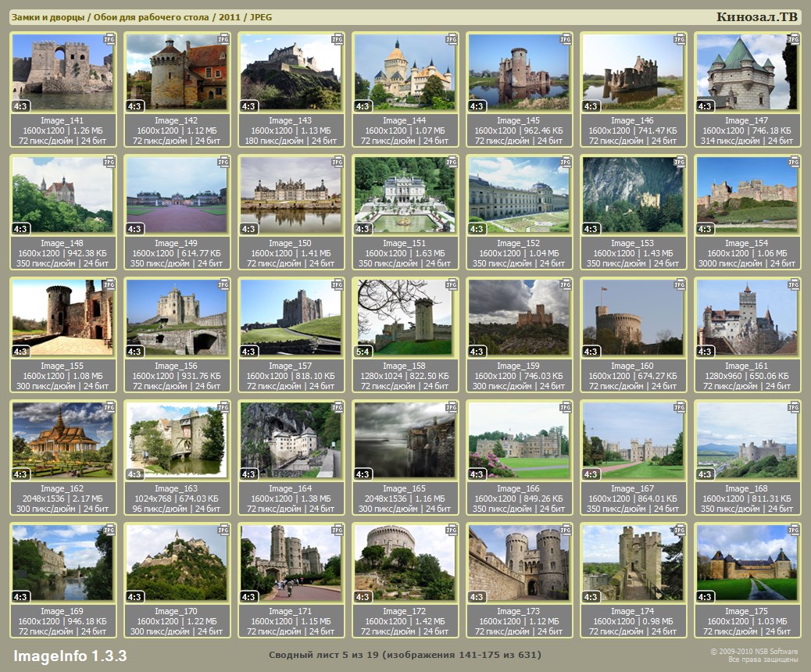Click the JPG icon on Image_154 thumbnail
Image resolution: width=811 pixels, height=672 pixels.
(793, 162)
